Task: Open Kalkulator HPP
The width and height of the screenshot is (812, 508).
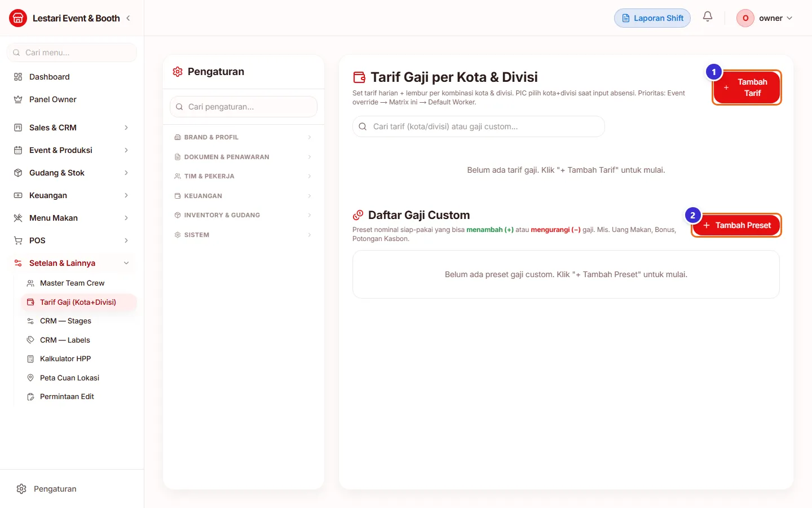Action: (78, 359)
